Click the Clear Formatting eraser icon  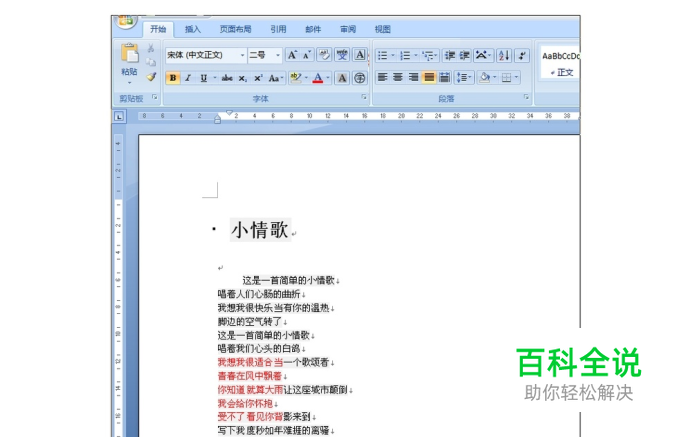[324, 55]
